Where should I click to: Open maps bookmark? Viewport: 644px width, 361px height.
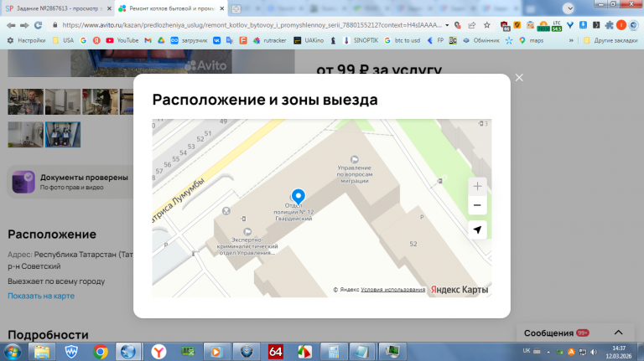tap(532, 40)
